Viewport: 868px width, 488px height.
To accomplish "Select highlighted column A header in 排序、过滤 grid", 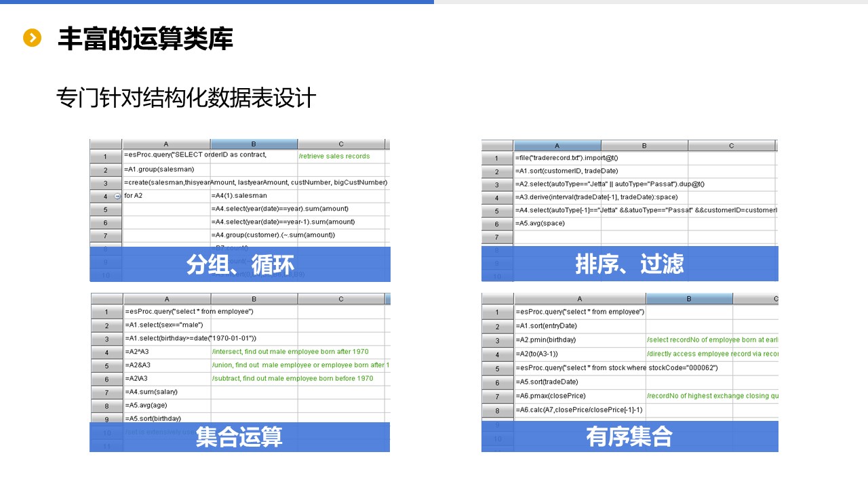I will tap(557, 146).
